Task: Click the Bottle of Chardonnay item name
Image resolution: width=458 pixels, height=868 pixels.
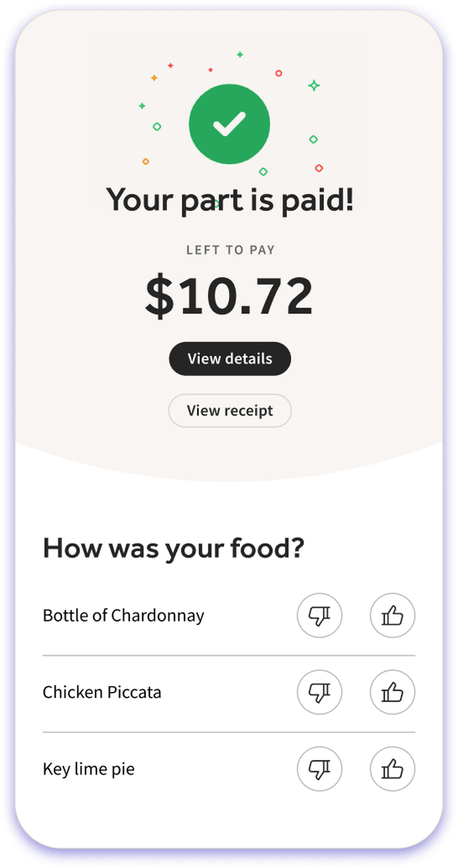Action: pos(123,616)
